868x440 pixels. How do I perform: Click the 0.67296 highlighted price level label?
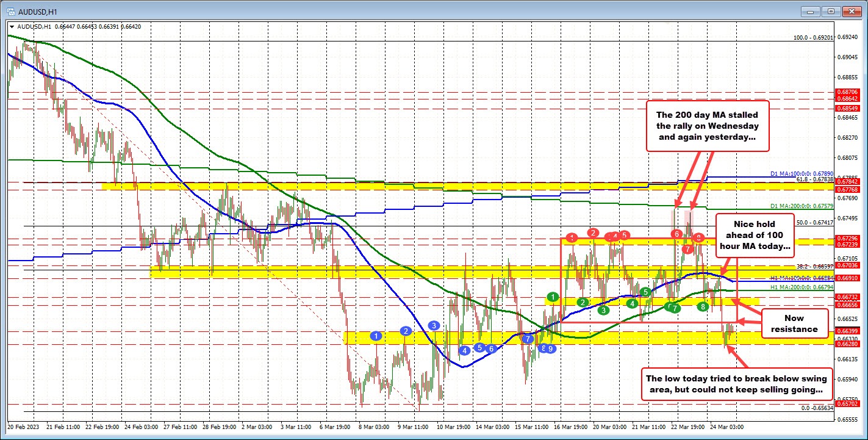click(x=849, y=238)
